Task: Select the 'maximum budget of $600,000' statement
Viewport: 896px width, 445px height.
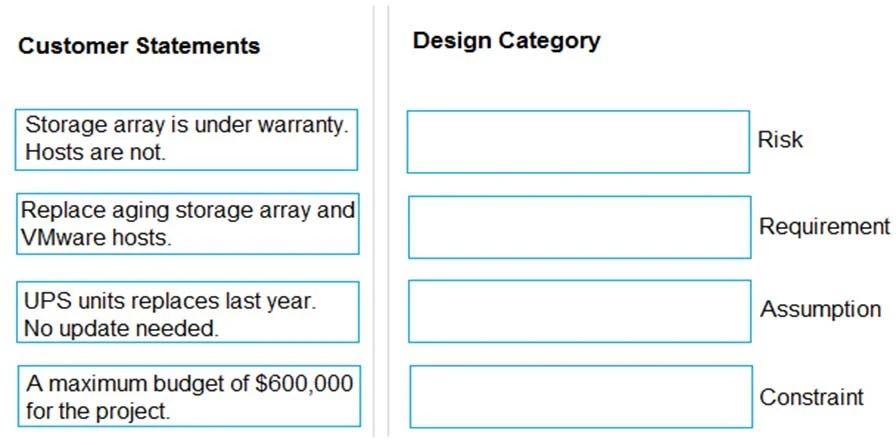Action: [189, 396]
